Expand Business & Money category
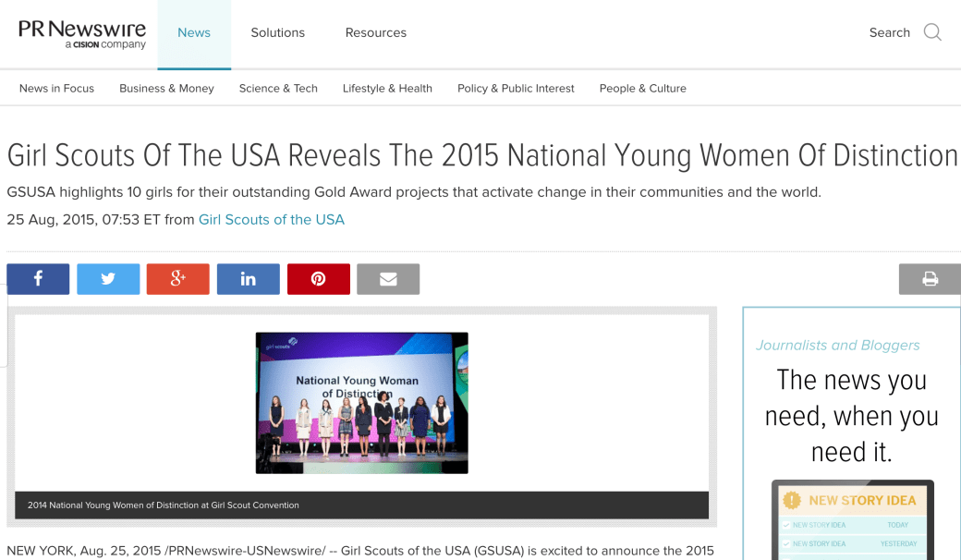The height and width of the screenshot is (560, 961). tap(166, 89)
